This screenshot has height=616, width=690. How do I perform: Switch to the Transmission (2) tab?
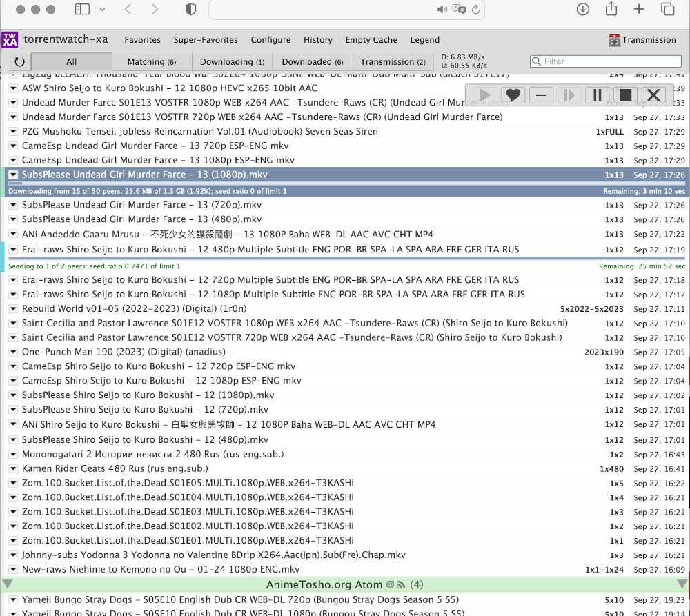[x=393, y=62]
